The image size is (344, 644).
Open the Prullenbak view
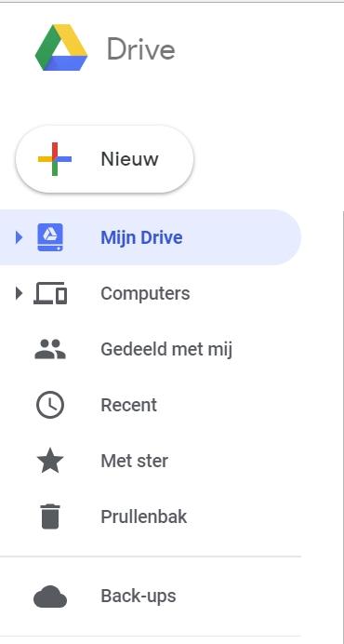144,517
